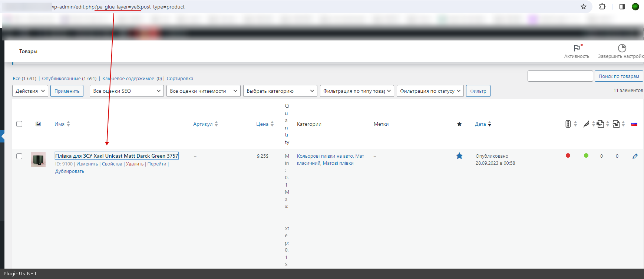Sort table by Цена column header
Screen dimensions: 644x279
(262, 124)
